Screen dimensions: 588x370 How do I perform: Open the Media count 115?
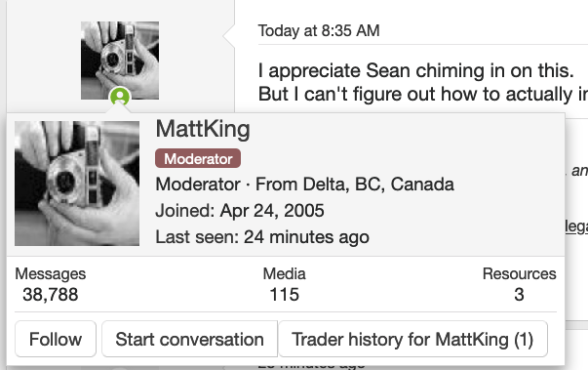[x=285, y=295]
